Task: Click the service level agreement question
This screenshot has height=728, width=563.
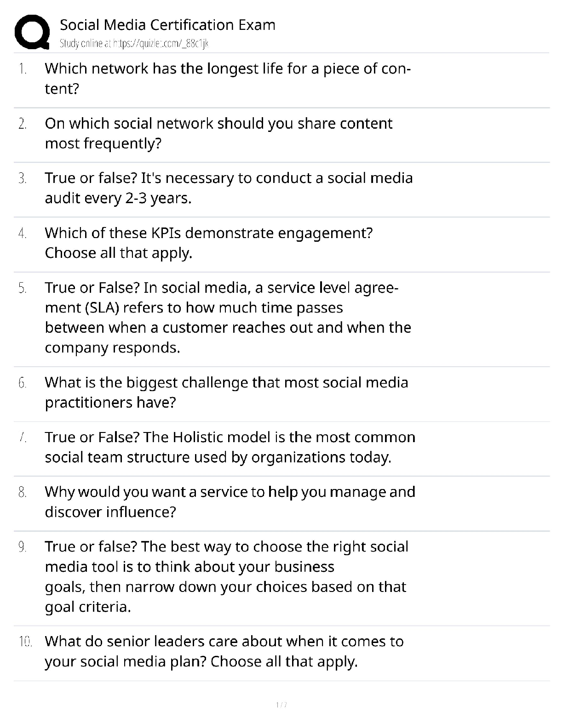Action: [228, 318]
